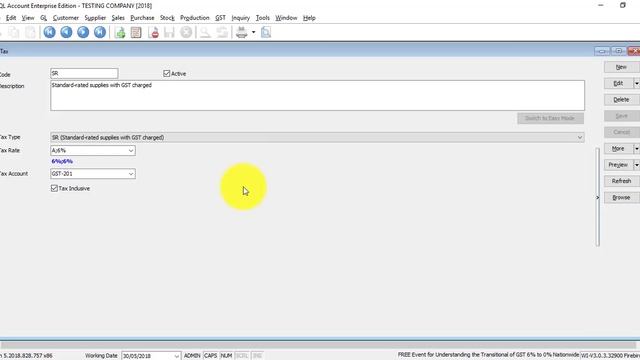Click into the Description text area

(317, 96)
